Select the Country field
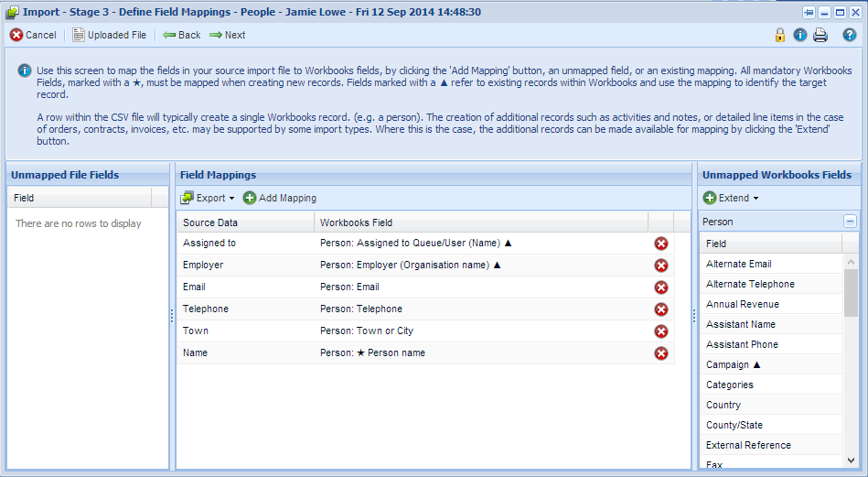This screenshot has height=477, width=868. tap(771, 405)
